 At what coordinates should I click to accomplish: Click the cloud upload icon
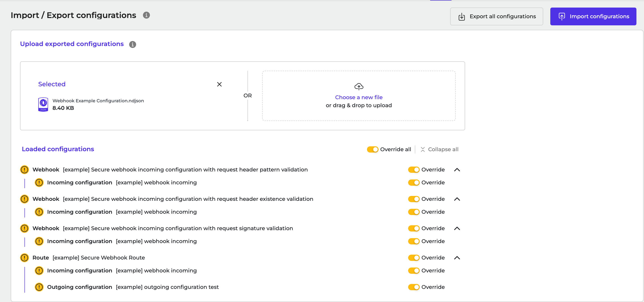tap(359, 87)
